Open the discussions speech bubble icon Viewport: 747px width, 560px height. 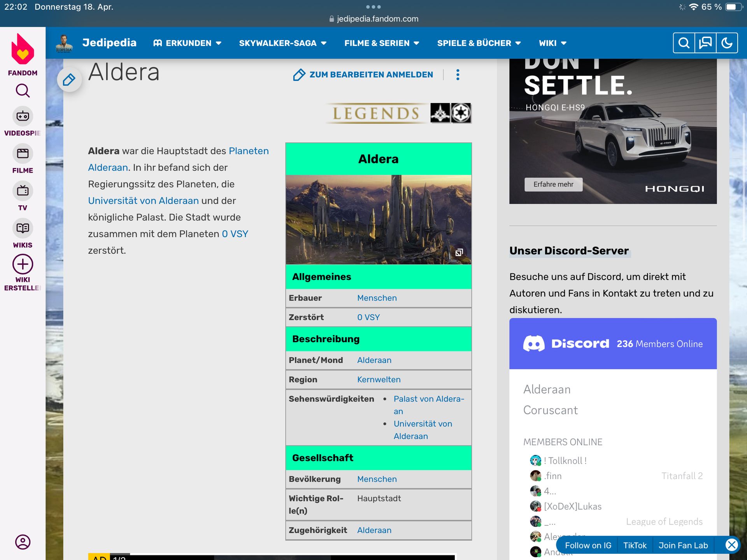(705, 43)
